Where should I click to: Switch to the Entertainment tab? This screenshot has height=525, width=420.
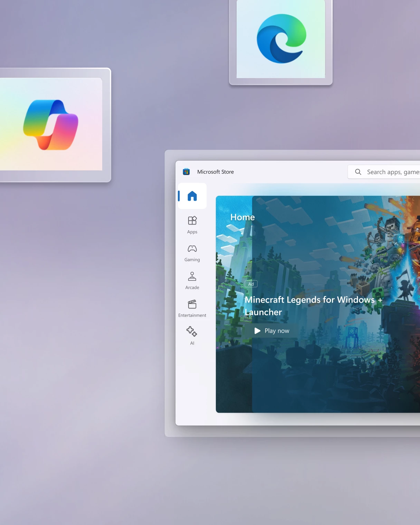(x=192, y=308)
